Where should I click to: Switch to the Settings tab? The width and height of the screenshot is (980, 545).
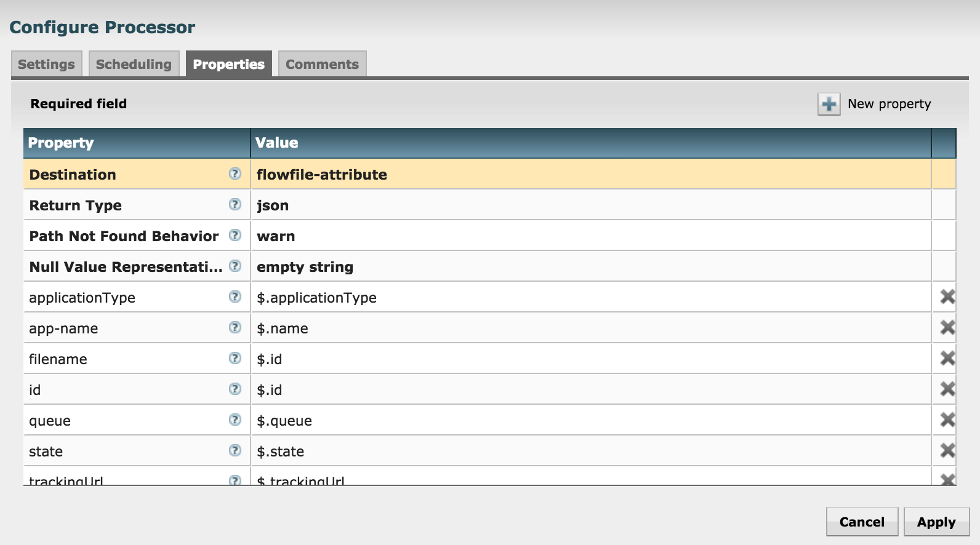[x=46, y=65]
